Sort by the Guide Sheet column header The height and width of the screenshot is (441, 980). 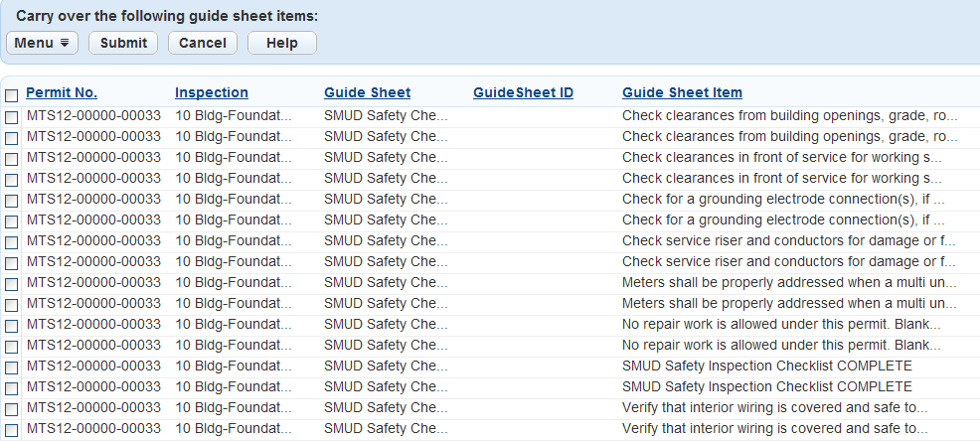(367, 92)
